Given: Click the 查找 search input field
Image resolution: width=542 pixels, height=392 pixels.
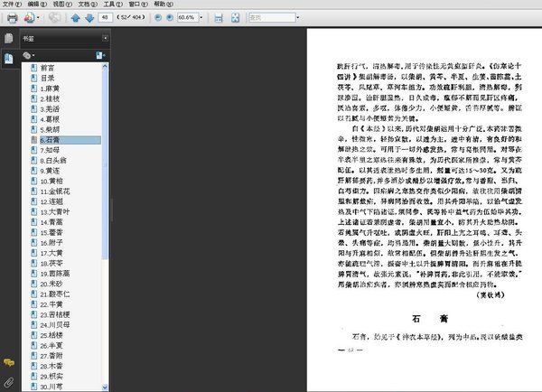Looking at the screenshot, I should coord(272,17).
